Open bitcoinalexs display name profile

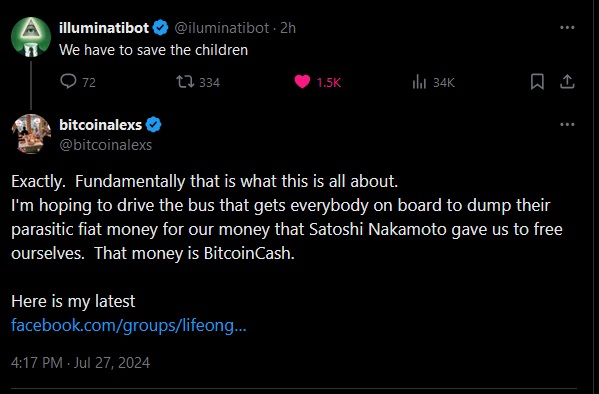100,125
